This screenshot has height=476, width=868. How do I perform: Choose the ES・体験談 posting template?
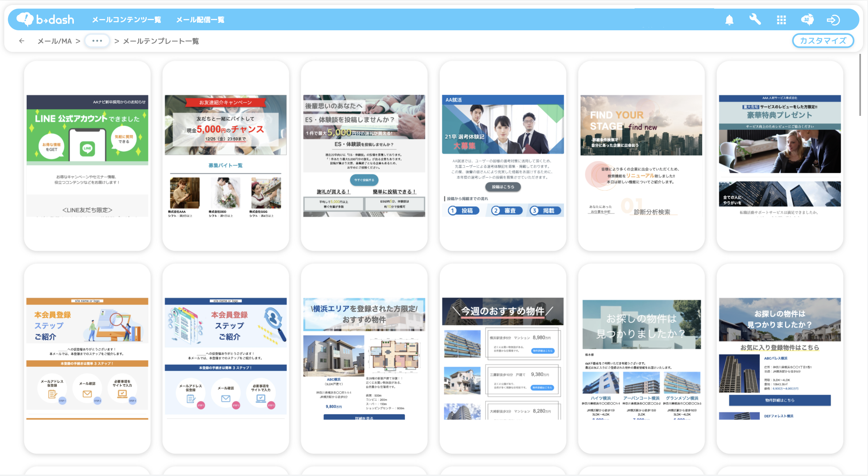(x=364, y=156)
